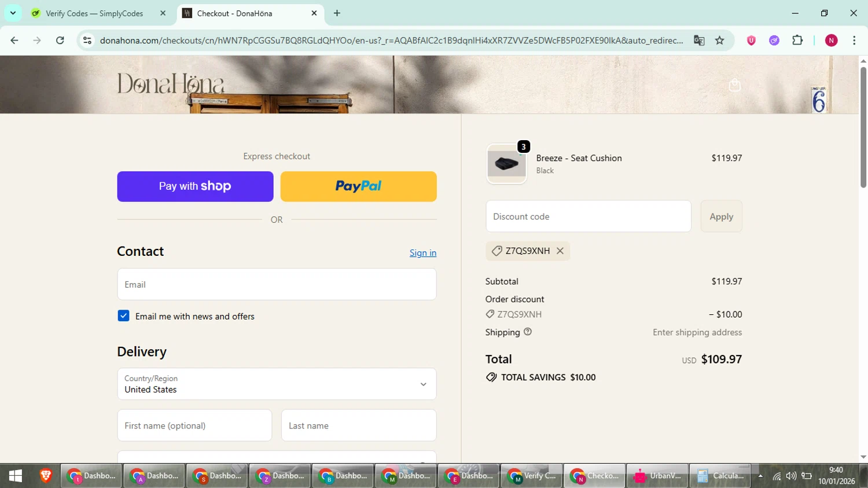
Task: Open the tab search dropdown arrow
Action: (13, 13)
